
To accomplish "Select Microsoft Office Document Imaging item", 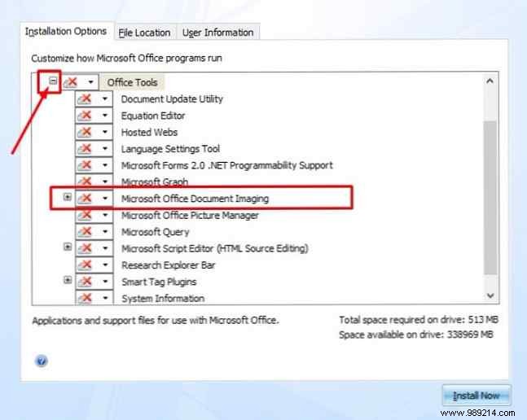I will pyautogui.click(x=195, y=199).
